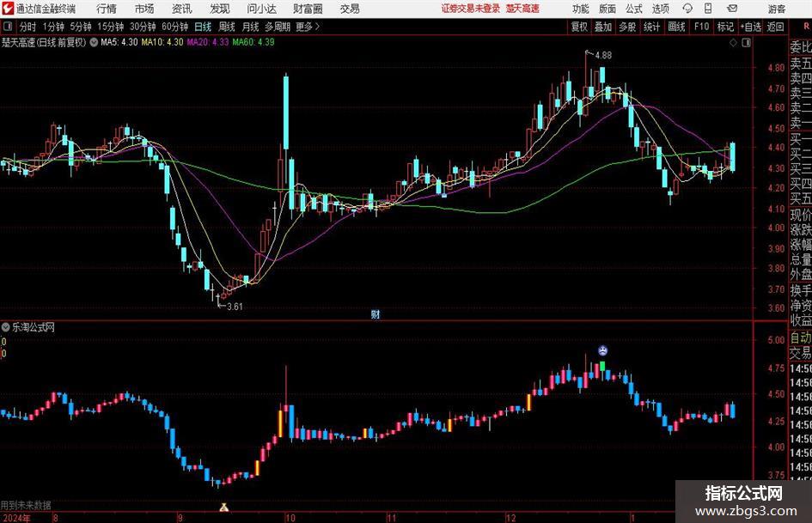The image size is (812, 523).
Task: Click the MA10: 4.30 indicator label
Action: point(162,42)
